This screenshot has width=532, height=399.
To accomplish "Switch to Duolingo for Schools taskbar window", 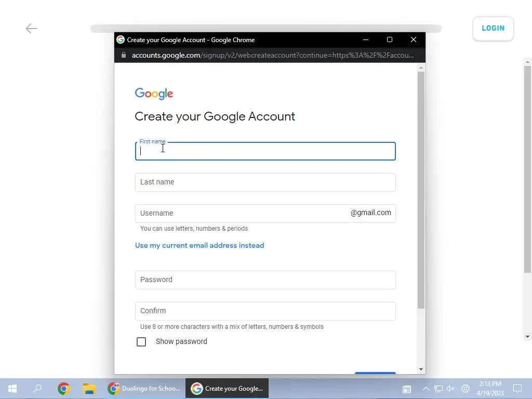I will (144, 389).
